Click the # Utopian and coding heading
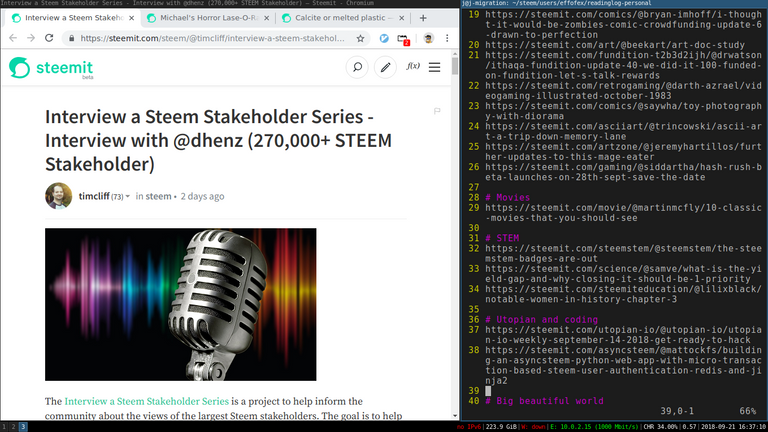768x432 pixels. point(541,319)
